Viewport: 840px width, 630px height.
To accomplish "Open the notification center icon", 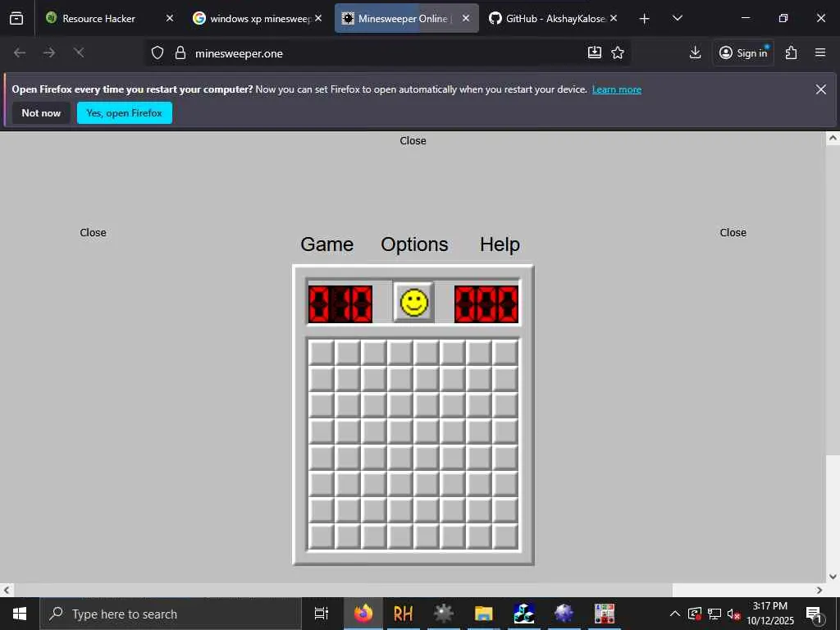I will tap(814, 614).
